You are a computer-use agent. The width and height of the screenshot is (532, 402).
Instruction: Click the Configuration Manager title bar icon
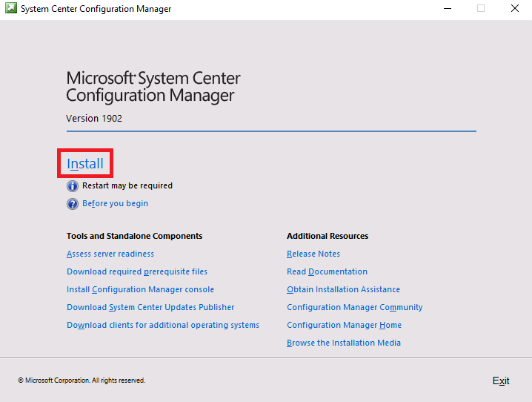(10, 9)
